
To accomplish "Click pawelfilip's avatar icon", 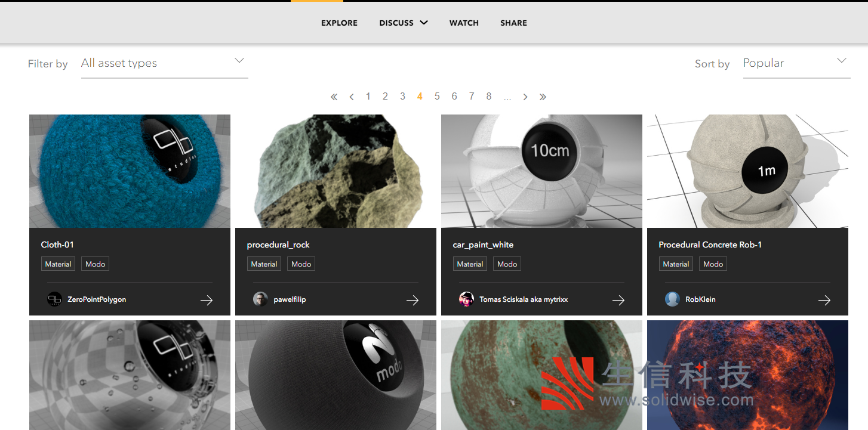I will tap(260, 299).
